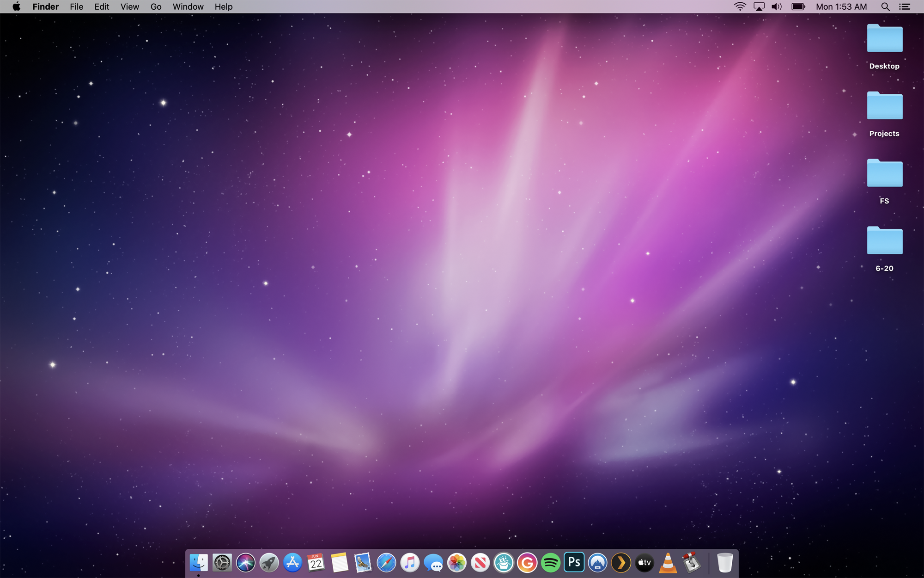Open the Apple menu

click(x=16, y=6)
